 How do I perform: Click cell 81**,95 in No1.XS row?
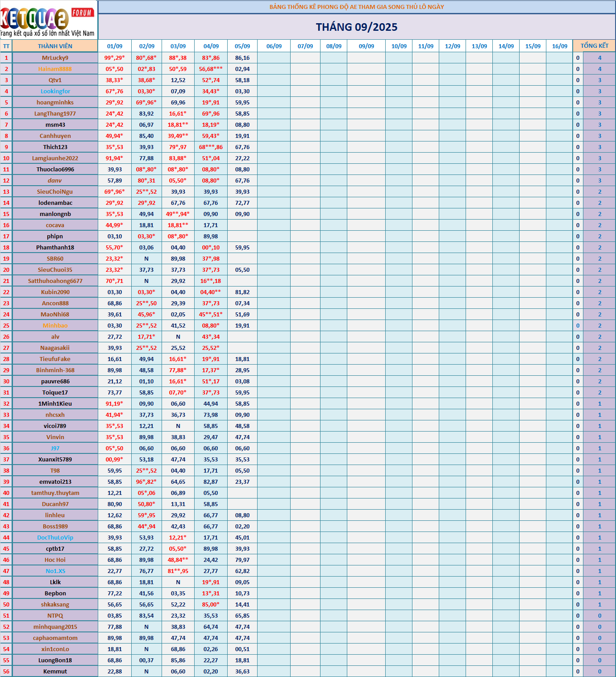tap(178, 571)
